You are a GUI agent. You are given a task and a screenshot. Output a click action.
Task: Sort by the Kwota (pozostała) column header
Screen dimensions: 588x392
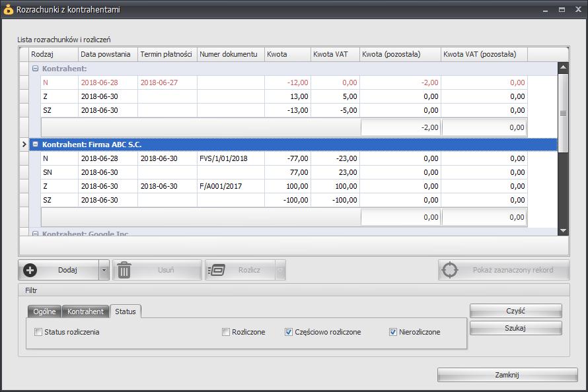[400, 54]
